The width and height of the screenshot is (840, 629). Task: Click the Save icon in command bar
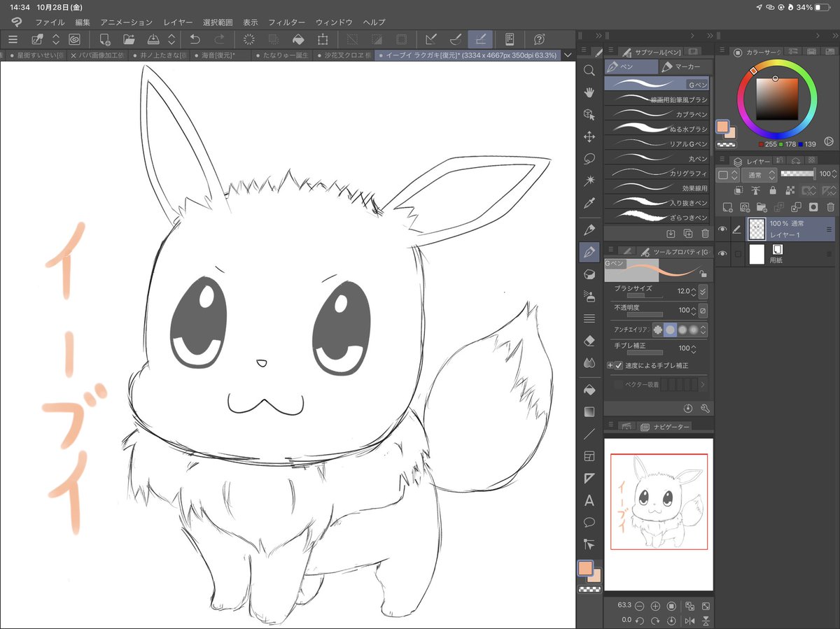coord(153,39)
